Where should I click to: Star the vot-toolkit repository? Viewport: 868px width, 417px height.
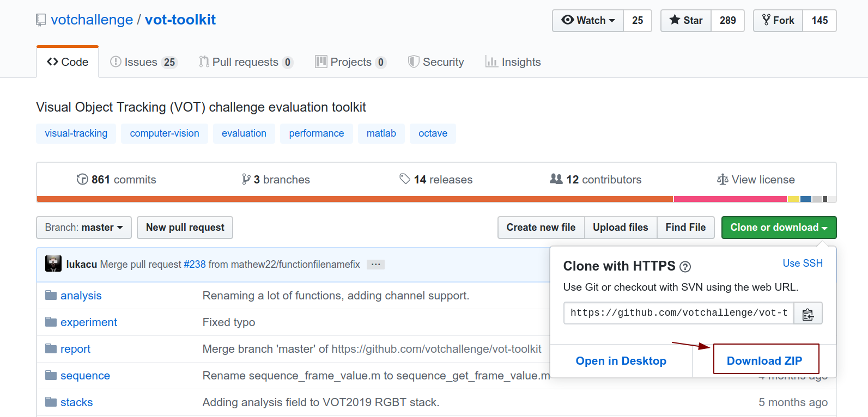point(686,21)
